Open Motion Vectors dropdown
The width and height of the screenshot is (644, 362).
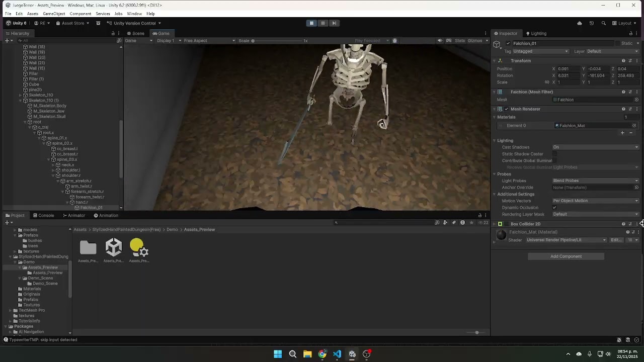596,201
